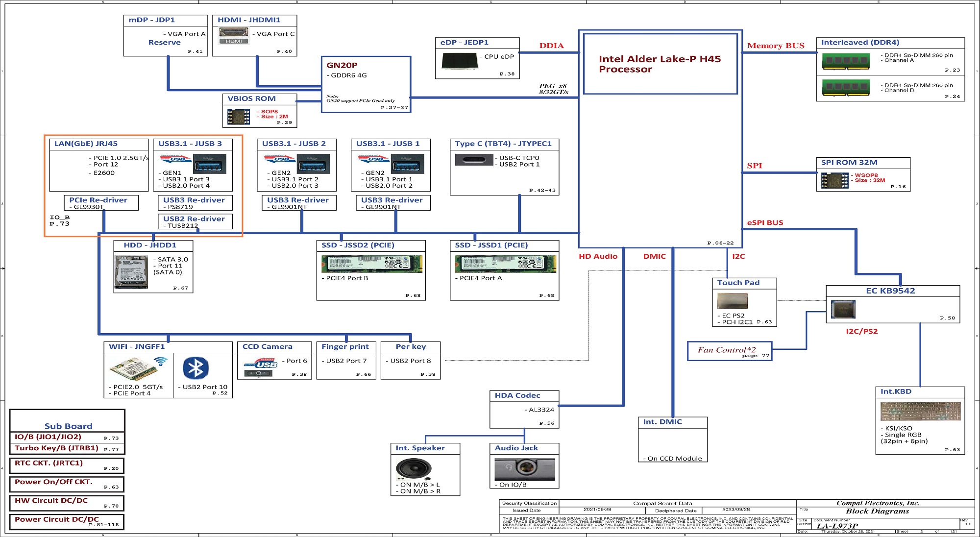Click the Per key block header
Image resolution: width=980 pixels, height=537 pixels.
coord(411,347)
